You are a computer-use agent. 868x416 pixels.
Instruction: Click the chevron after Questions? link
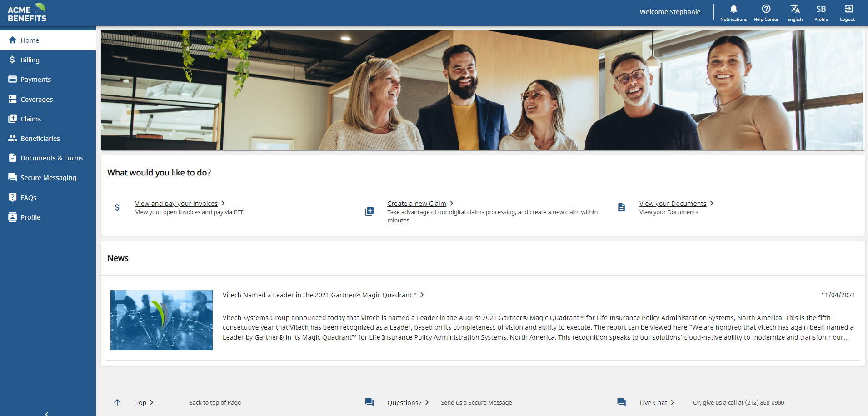pos(427,402)
